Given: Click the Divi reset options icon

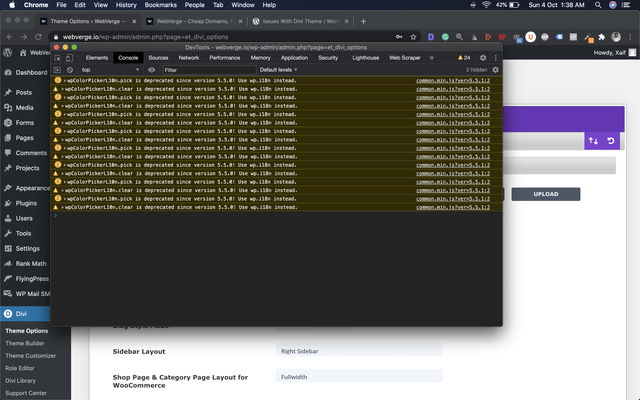Looking at the screenshot, I should (611, 141).
